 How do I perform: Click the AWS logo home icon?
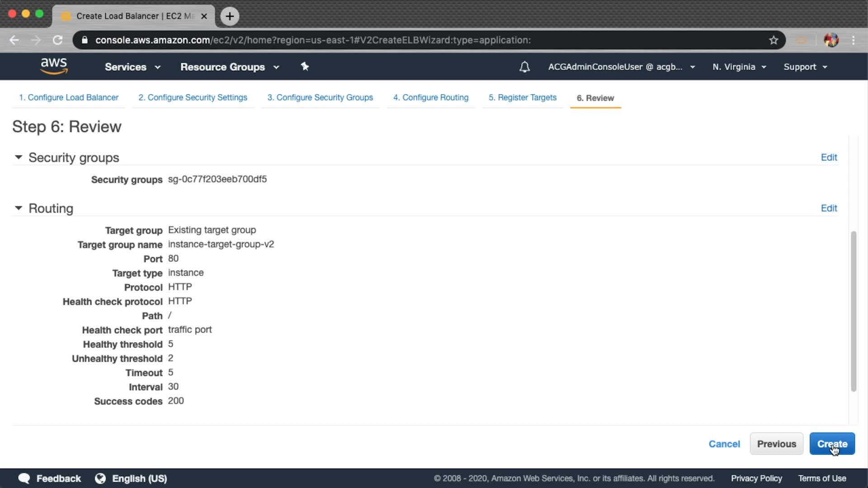click(54, 66)
